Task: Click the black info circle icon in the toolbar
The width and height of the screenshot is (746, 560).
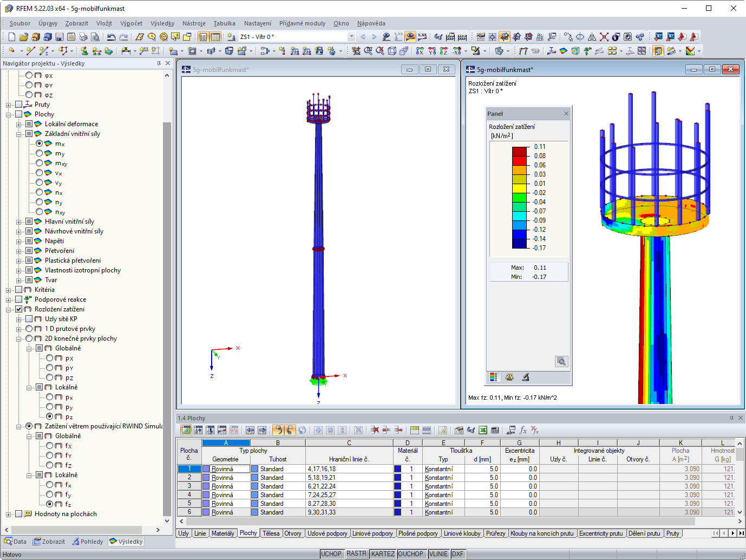Action: click(x=616, y=37)
